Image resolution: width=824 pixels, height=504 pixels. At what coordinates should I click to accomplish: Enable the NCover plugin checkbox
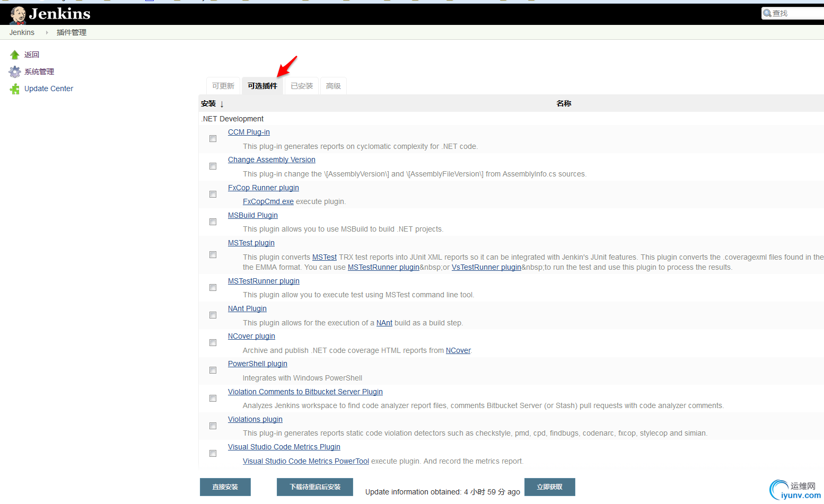pyautogui.click(x=213, y=343)
